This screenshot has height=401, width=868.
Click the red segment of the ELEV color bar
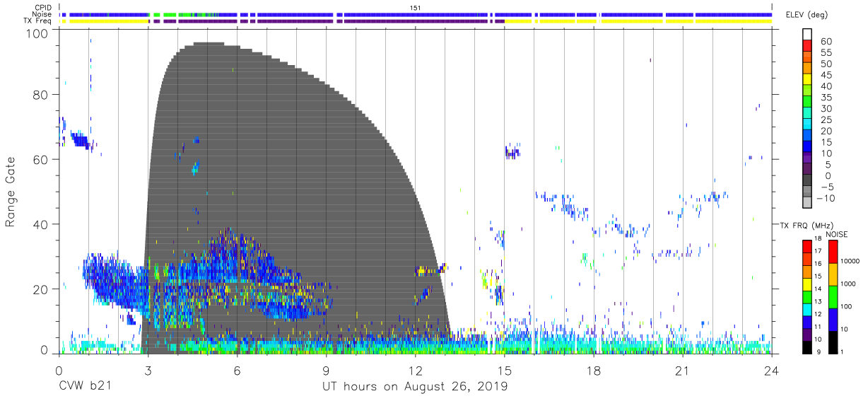tap(808, 47)
